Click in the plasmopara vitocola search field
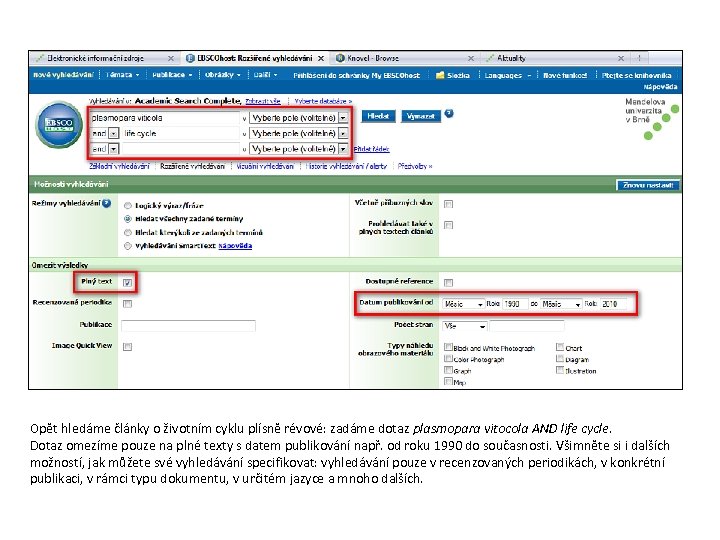 pyautogui.click(x=164, y=118)
